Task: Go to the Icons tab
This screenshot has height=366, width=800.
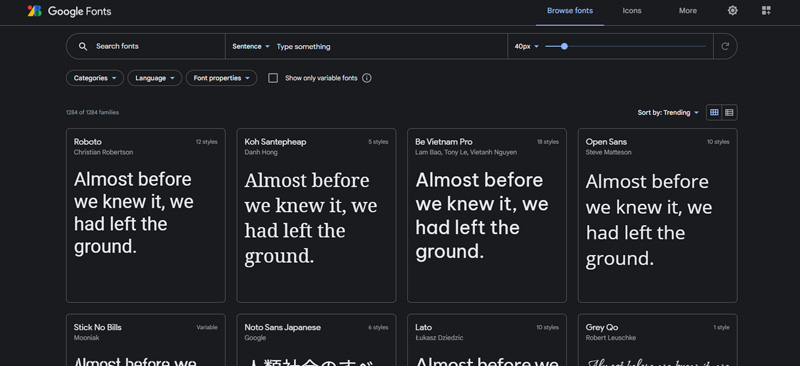Action: (x=632, y=11)
